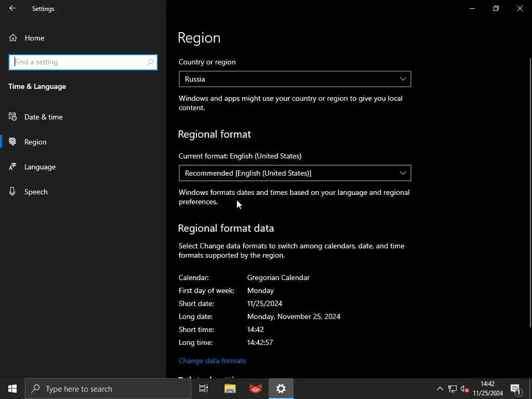Focus the Find a setting search box
The height and width of the screenshot is (399, 532).
(x=83, y=62)
